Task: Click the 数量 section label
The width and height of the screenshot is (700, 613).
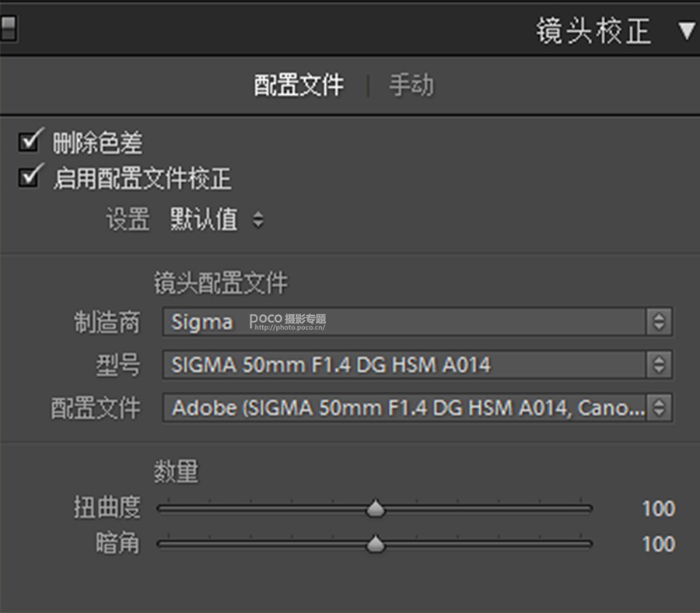Action: (x=177, y=471)
